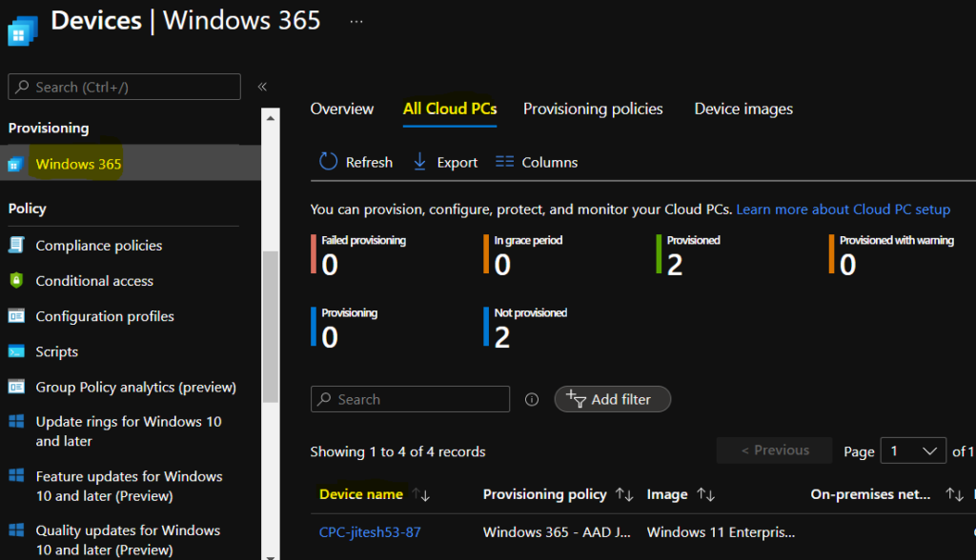Click the Windows 365 Devices header icon
Image resolution: width=976 pixels, height=560 pixels.
pos(23,30)
